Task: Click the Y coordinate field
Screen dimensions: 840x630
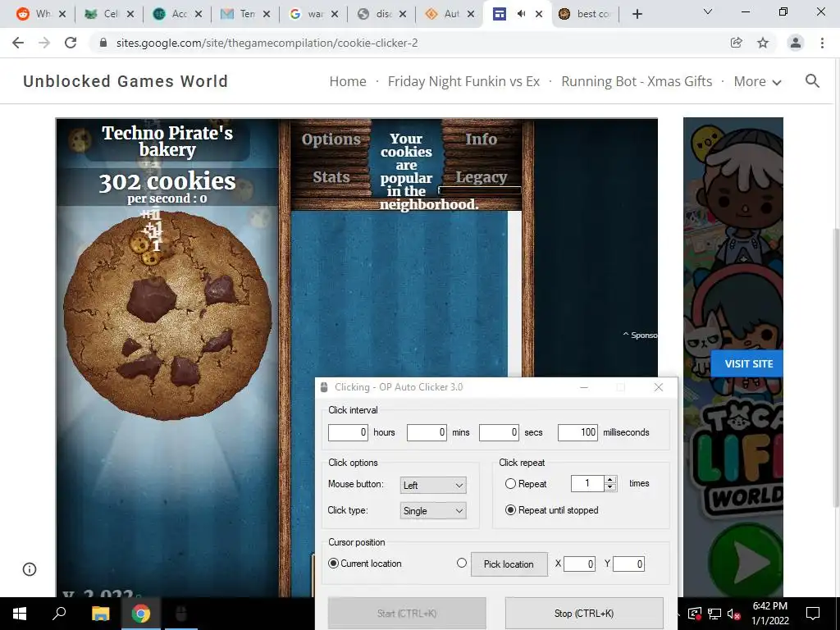Action: (628, 564)
